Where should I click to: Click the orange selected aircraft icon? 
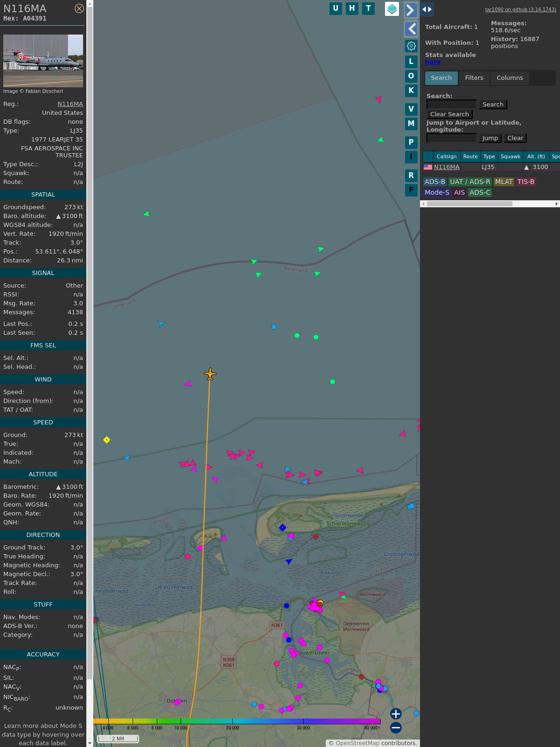click(x=210, y=374)
